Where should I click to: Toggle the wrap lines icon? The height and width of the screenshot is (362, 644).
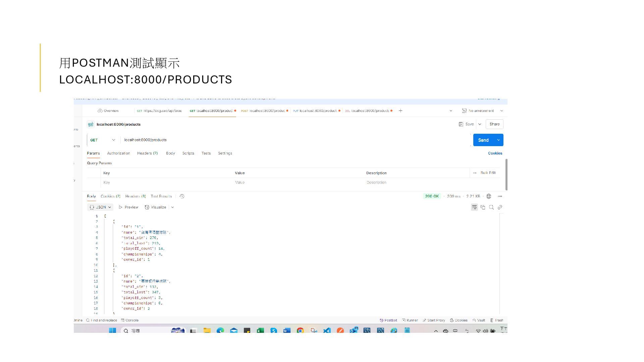coord(474,207)
